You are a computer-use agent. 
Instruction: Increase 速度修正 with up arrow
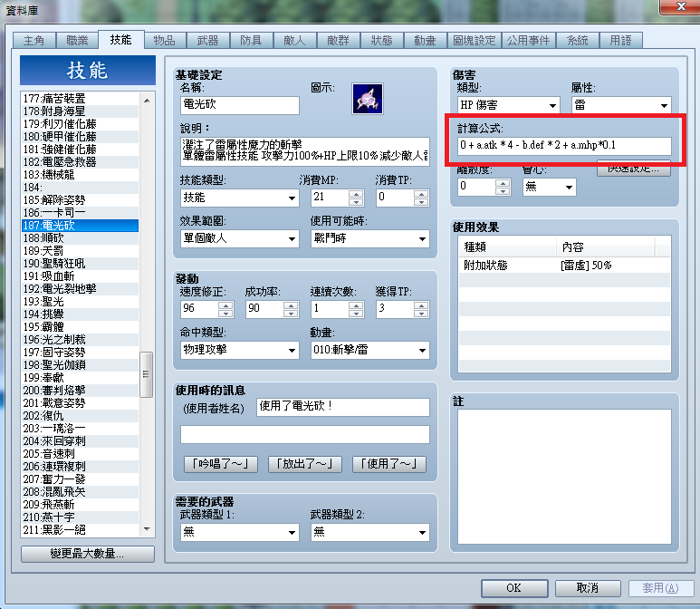[x=225, y=305]
